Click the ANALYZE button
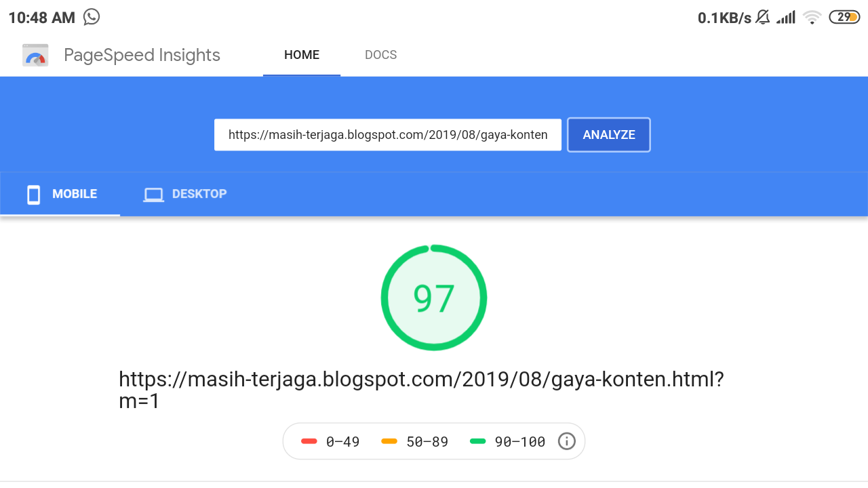Viewport: 868px width, 488px height. point(609,135)
